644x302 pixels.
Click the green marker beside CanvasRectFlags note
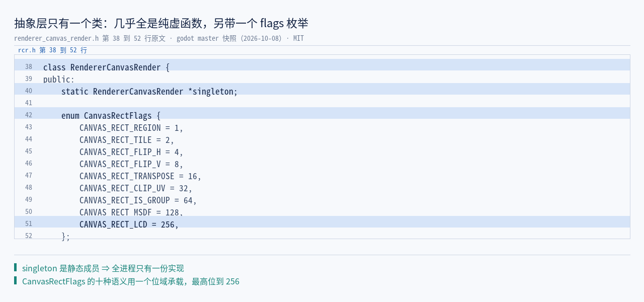point(15,281)
